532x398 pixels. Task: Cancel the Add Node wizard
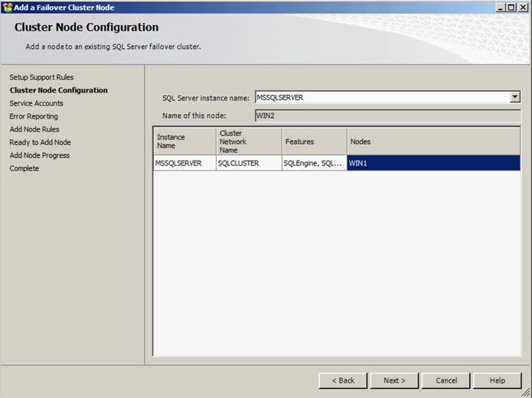click(x=446, y=380)
